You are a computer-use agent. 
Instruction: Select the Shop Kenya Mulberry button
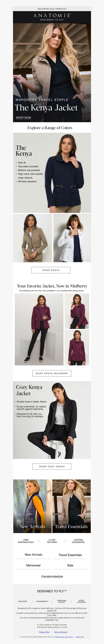click(x=52, y=373)
